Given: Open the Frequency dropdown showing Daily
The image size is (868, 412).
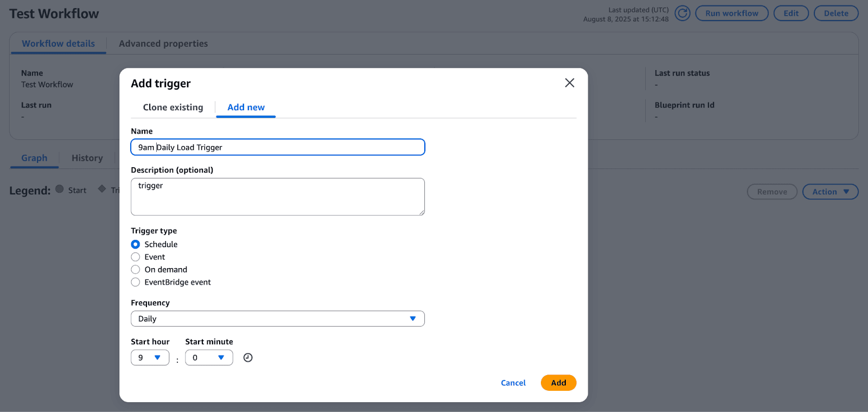Looking at the screenshot, I should [x=277, y=319].
